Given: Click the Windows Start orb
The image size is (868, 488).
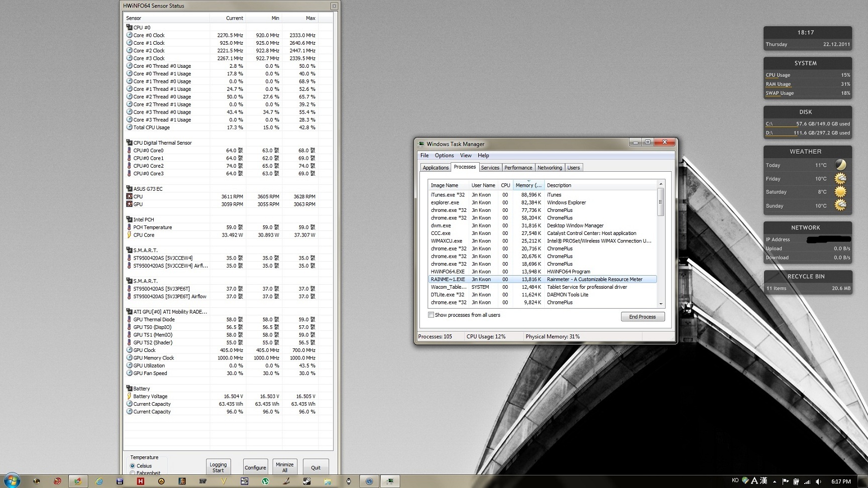Looking at the screenshot, I should coord(12,480).
